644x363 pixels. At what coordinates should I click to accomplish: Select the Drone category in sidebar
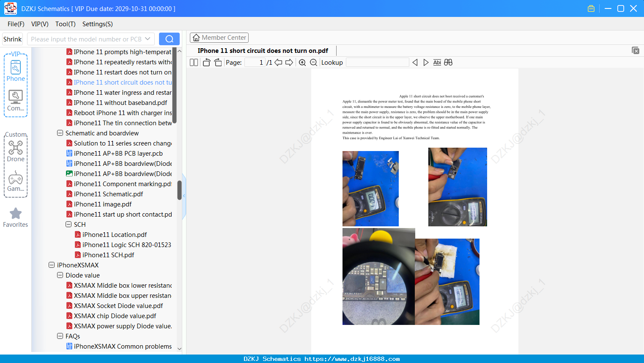(x=16, y=151)
